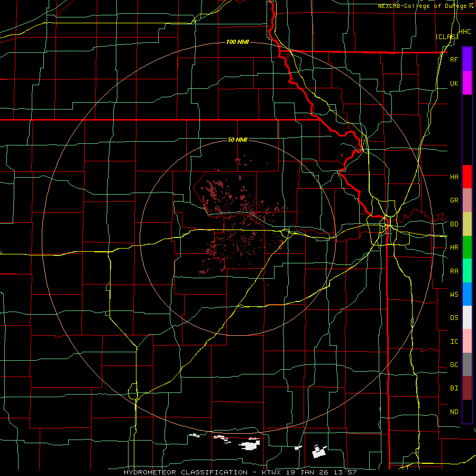Click the "ND" legend label
The height and width of the screenshot is (476, 476).
(x=454, y=412)
